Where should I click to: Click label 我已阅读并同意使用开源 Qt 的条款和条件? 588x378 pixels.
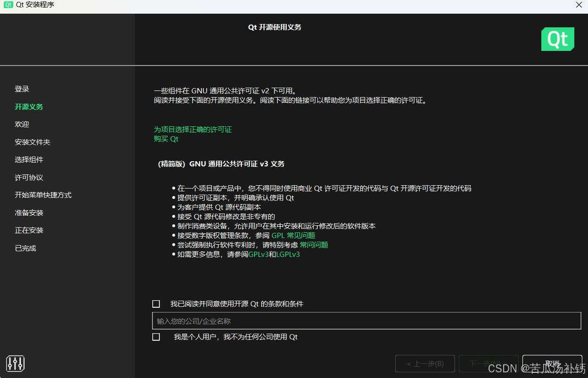click(x=237, y=304)
